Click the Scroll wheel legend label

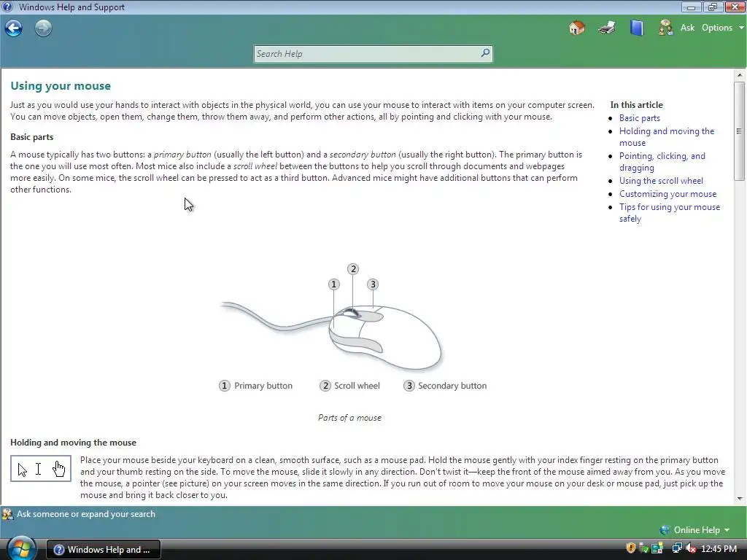(x=357, y=386)
